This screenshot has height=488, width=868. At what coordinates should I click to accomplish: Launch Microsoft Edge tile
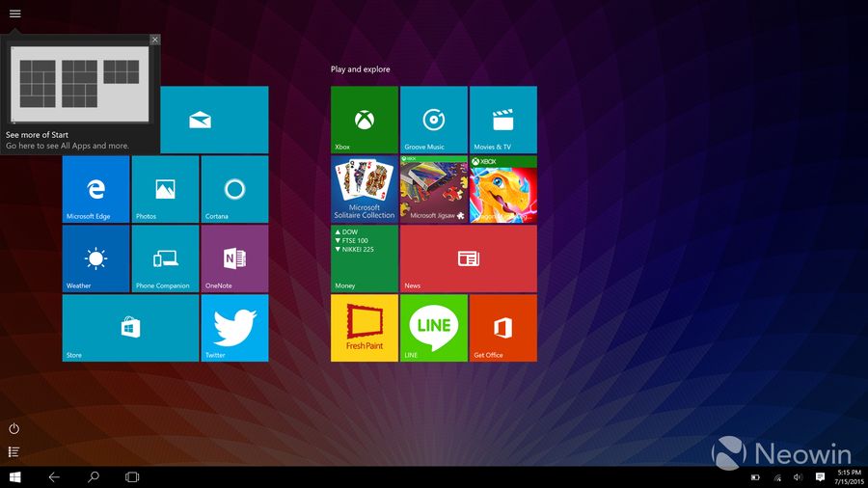(95, 189)
